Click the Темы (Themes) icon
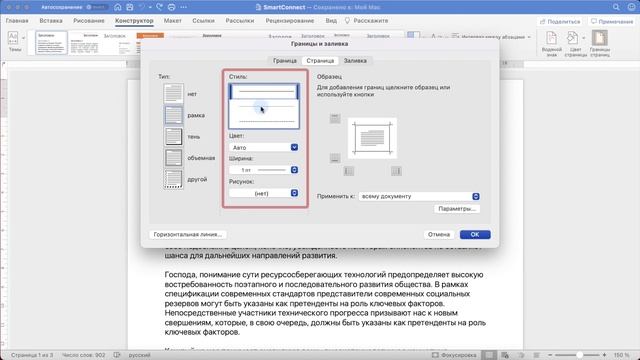Image resolution: width=640 pixels, height=360 pixels. tap(13, 38)
